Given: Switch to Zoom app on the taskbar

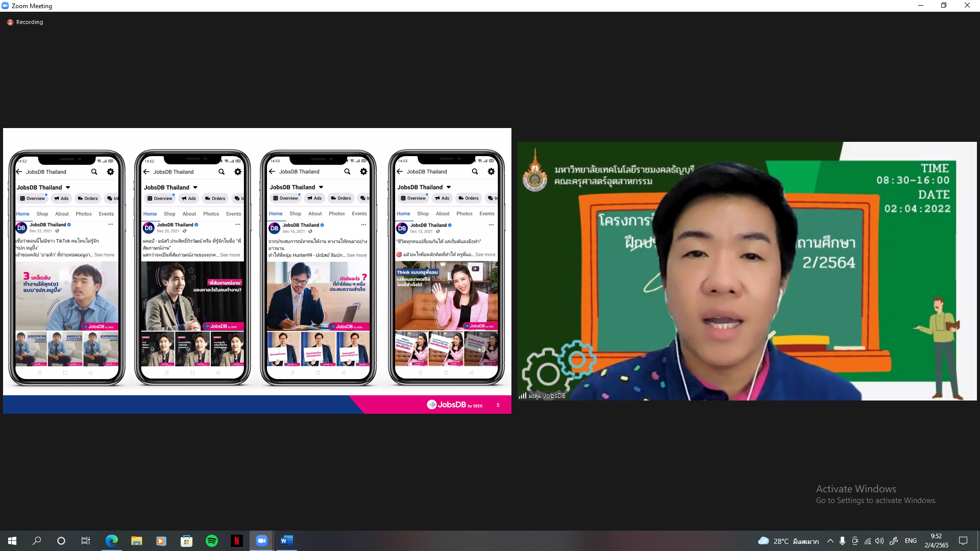Looking at the screenshot, I should pos(261,541).
